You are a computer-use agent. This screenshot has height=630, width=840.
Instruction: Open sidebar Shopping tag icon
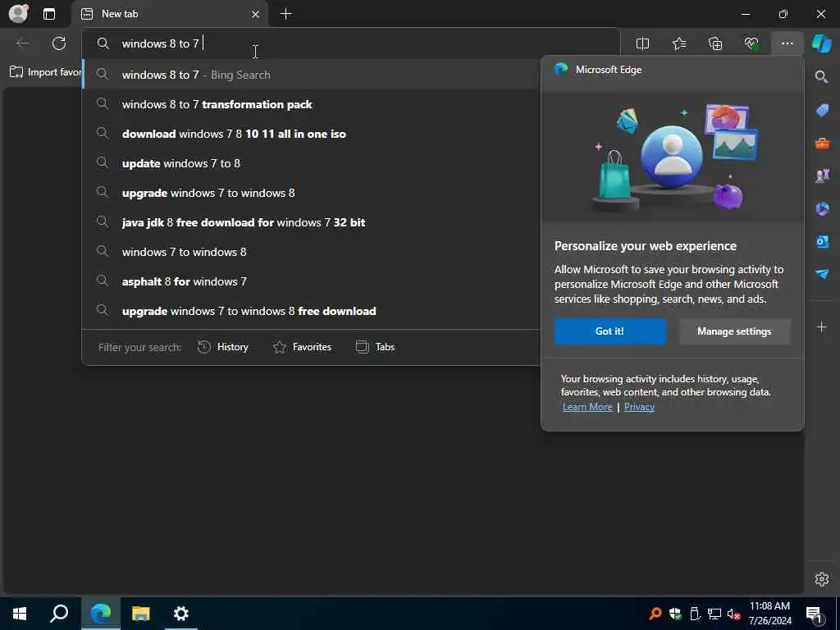822,111
